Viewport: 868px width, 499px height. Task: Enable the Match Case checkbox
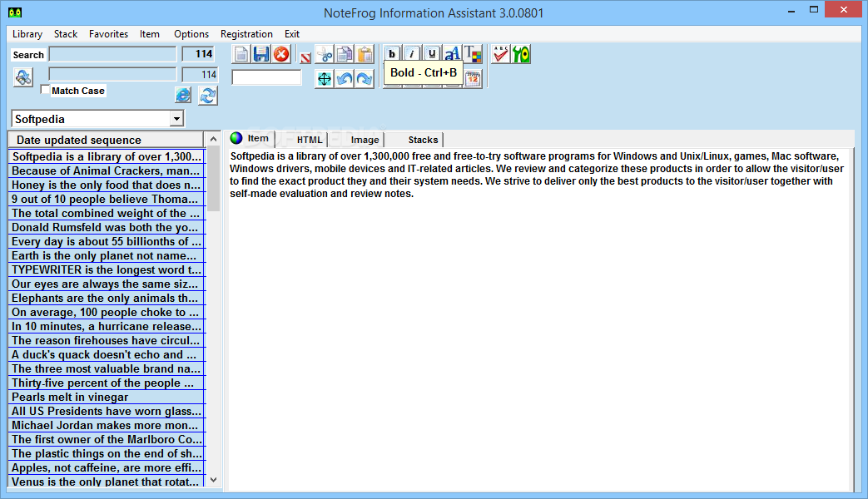pos(45,90)
